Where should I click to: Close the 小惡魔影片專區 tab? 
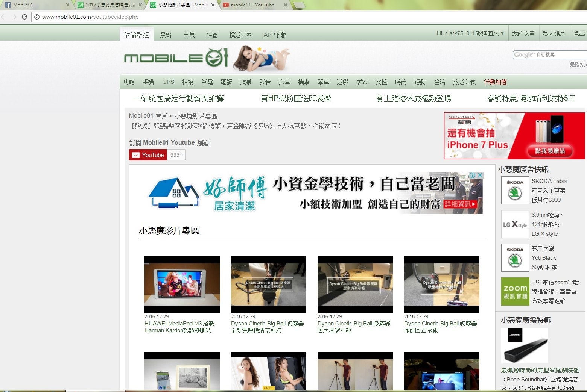[213, 5]
